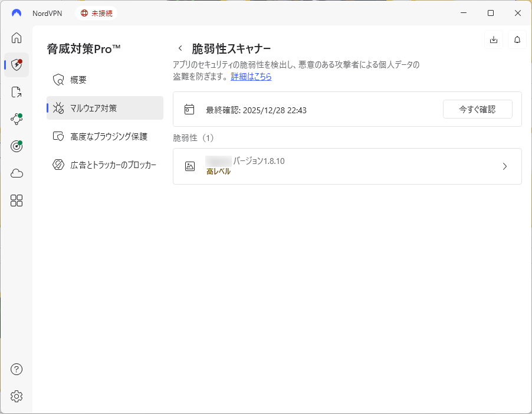Open notifications via the bell icon
Screen dimensions: 532x414
pyautogui.click(x=517, y=40)
